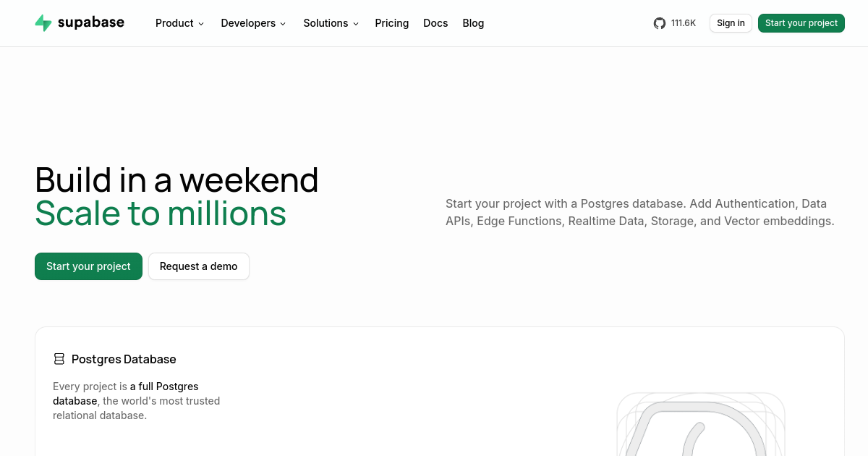Open the Postgres Database card heading

pos(124,359)
